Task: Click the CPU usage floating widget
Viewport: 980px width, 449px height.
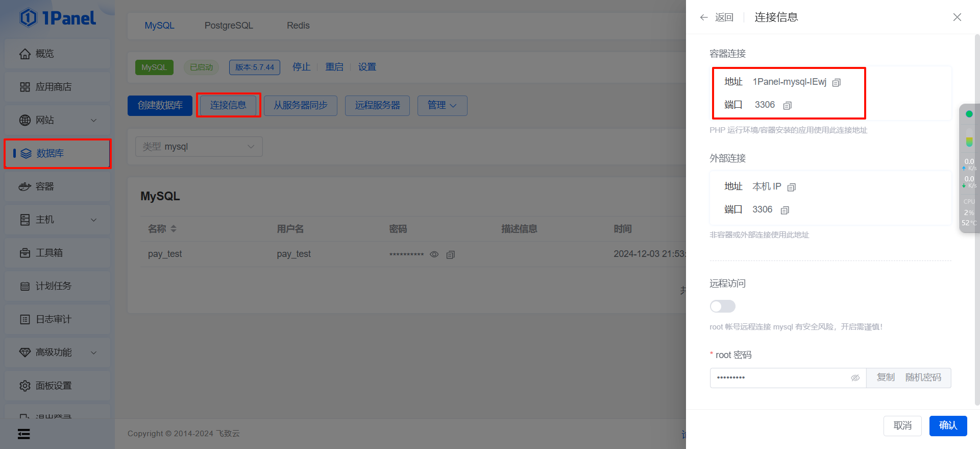Action: pos(969,212)
